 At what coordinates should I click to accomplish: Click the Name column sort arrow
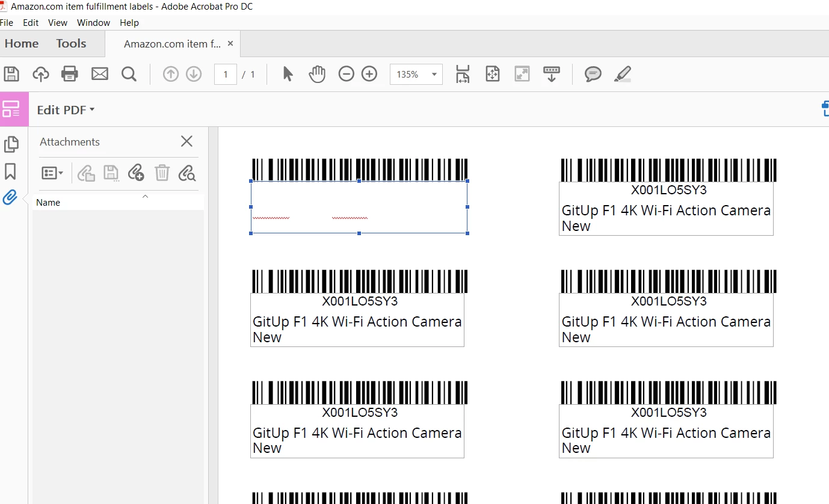[x=145, y=197]
